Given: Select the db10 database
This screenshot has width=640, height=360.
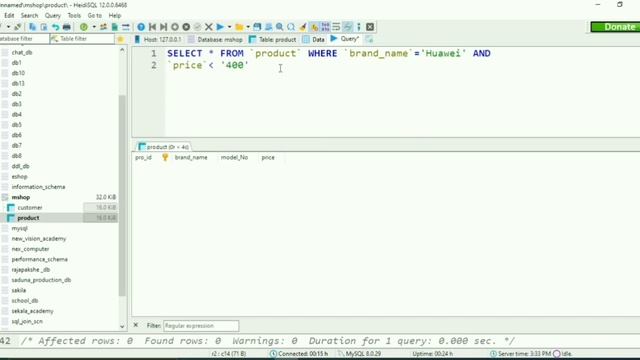Looking at the screenshot, I should [18, 73].
